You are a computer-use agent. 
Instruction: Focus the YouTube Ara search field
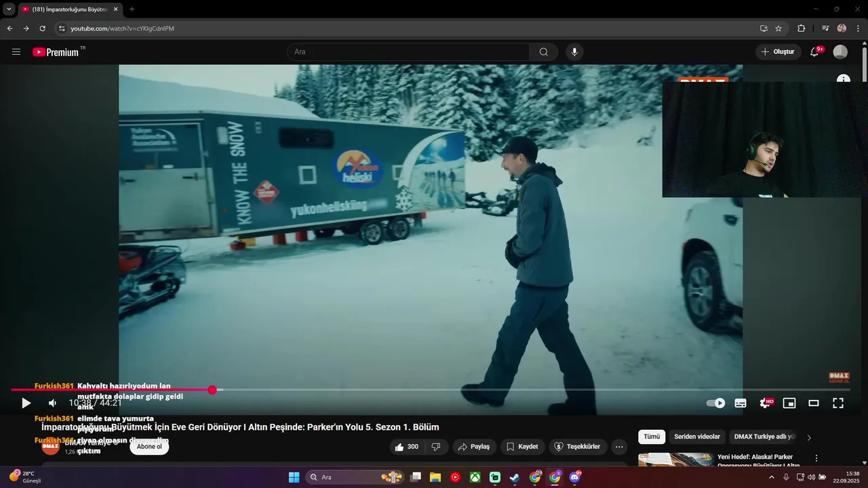click(x=408, y=52)
